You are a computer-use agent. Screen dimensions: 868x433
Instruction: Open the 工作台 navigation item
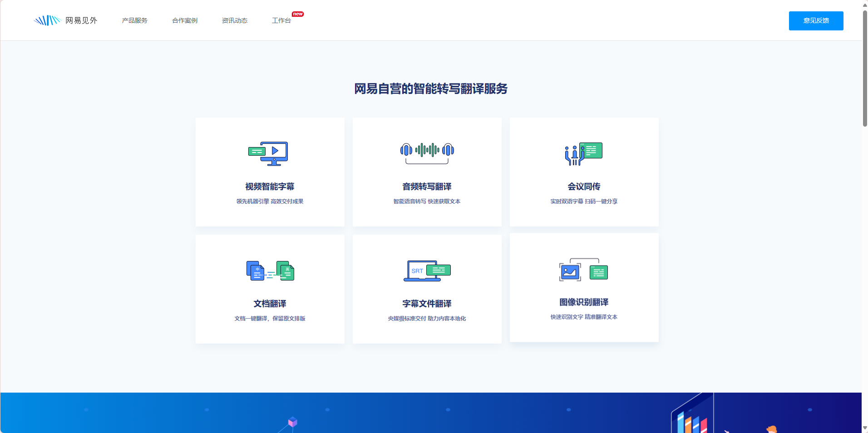pyautogui.click(x=281, y=20)
